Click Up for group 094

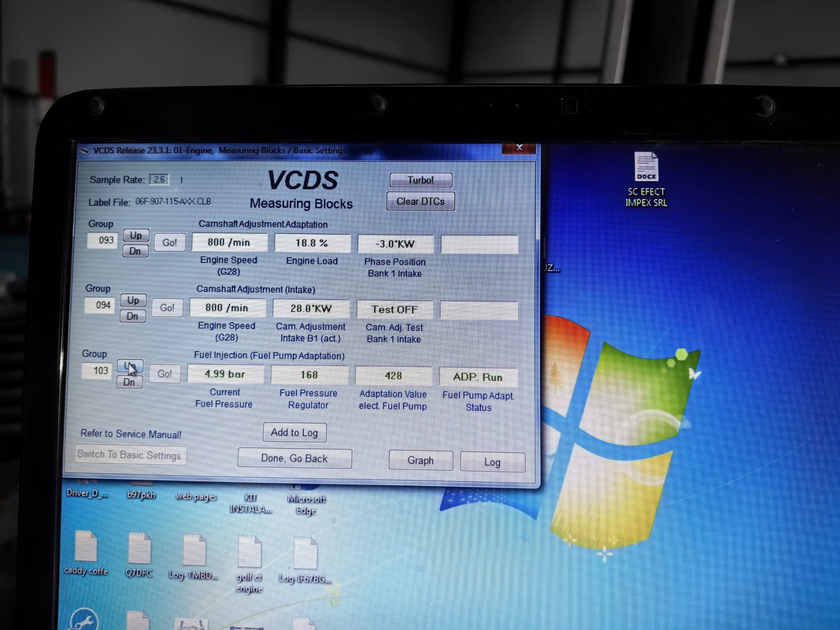(133, 301)
